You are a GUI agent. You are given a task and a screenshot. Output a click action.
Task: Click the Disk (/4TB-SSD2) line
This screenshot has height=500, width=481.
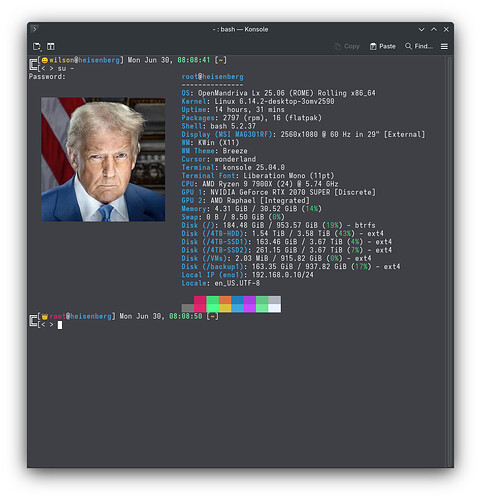287,250
